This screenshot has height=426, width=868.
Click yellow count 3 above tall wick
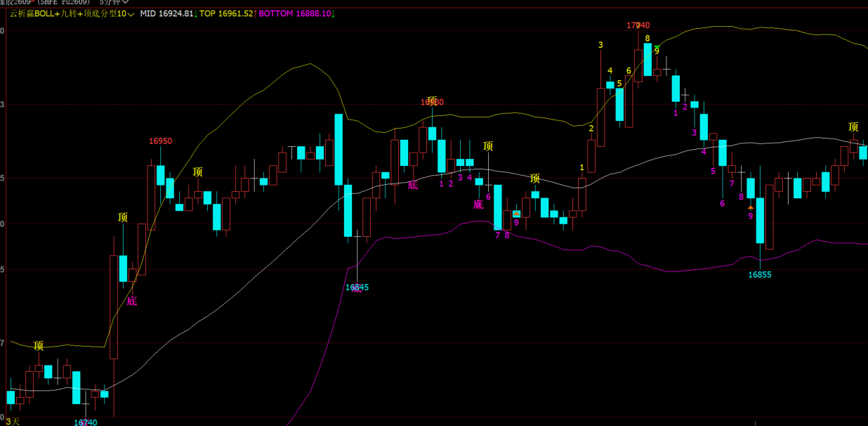600,45
